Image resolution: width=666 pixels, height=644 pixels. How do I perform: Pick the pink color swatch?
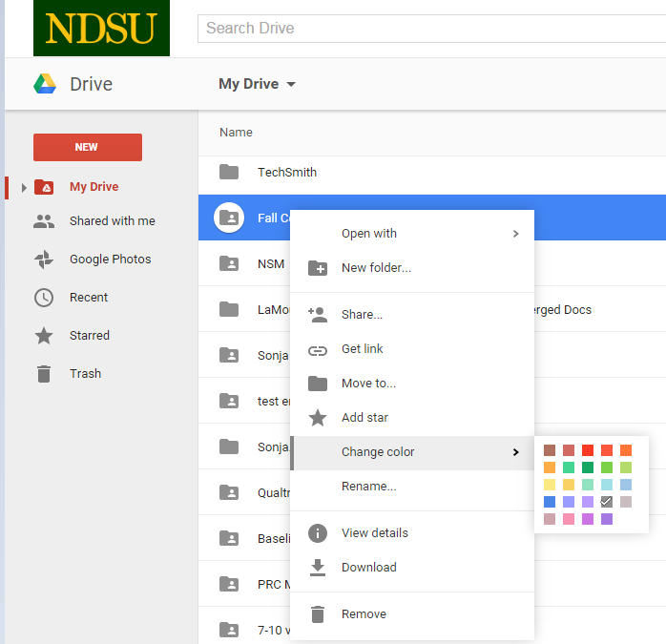(x=569, y=519)
